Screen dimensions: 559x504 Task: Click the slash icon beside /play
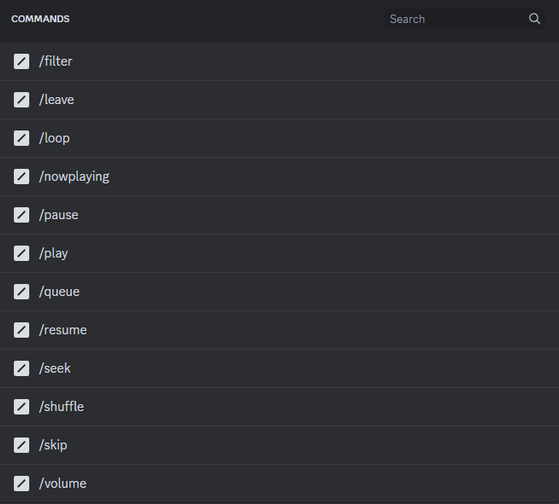tap(21, 253)
